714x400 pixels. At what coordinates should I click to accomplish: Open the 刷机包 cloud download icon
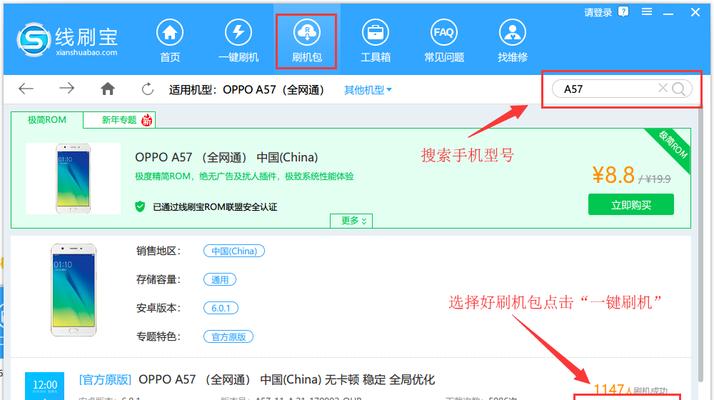307,33
